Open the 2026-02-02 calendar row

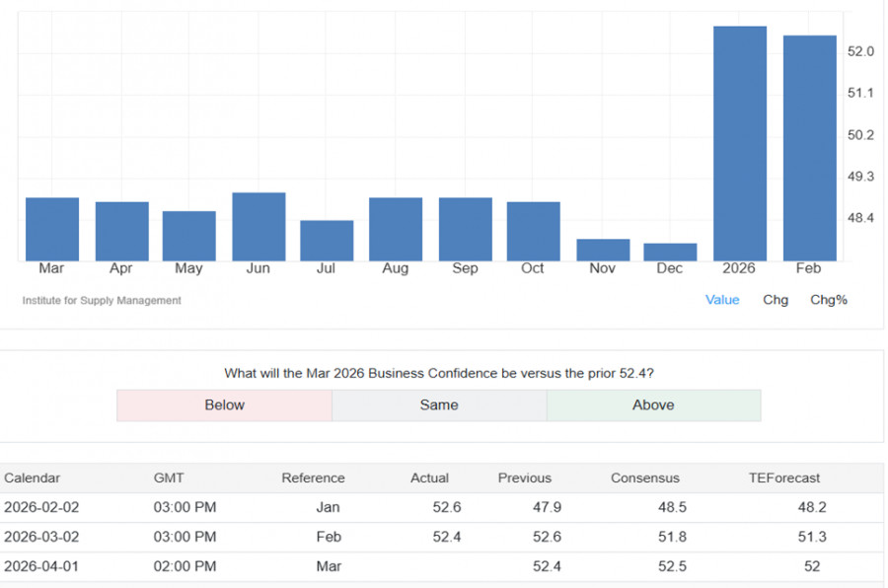point(41,507)
